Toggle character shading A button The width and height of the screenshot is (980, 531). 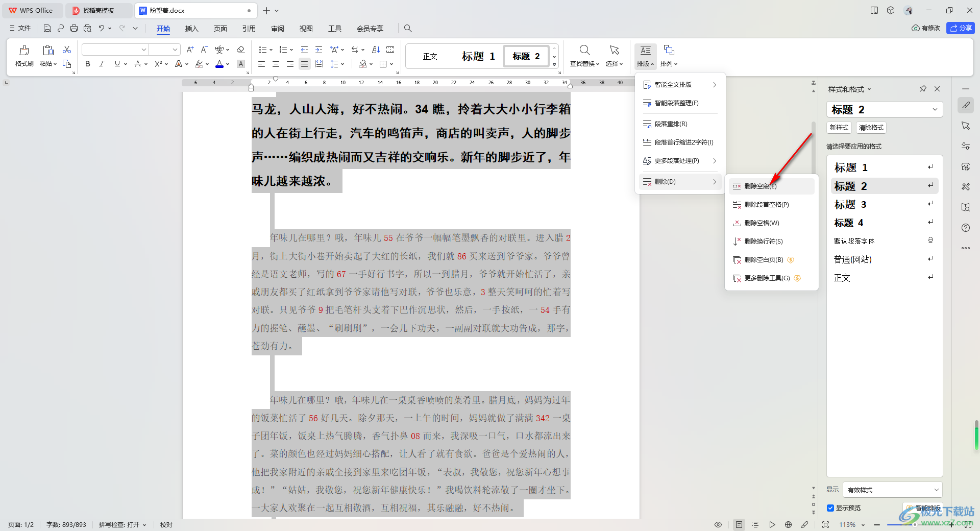pos(241,64)
